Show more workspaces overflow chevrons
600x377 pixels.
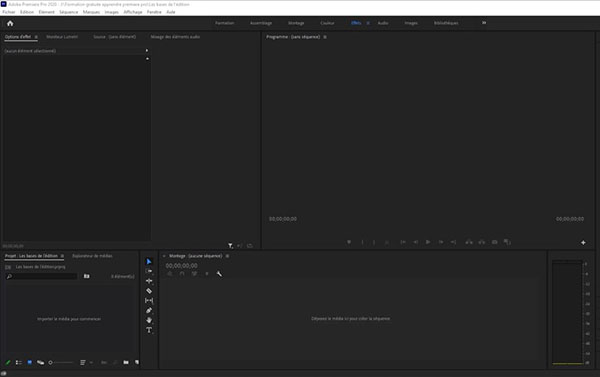(x=484, y=23)
